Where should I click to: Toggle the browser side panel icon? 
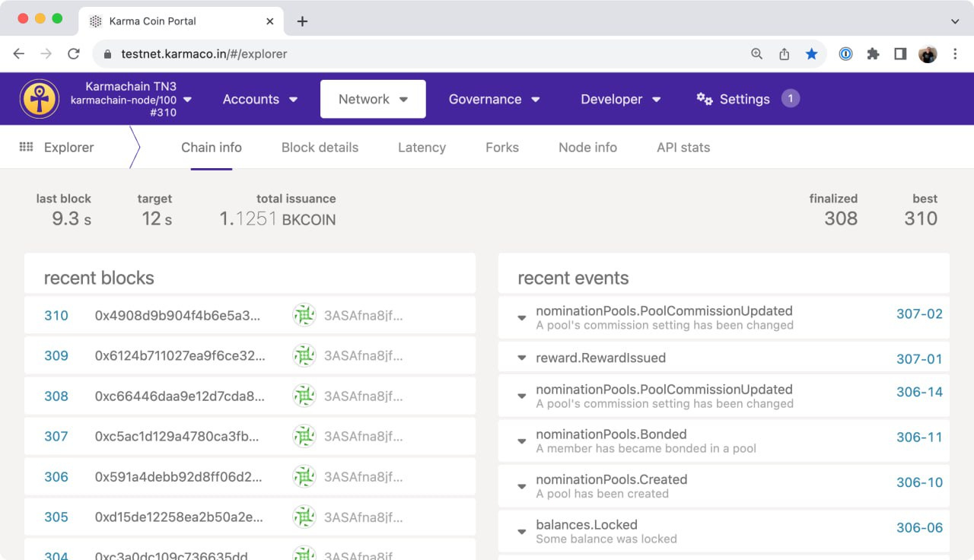coord(900,54)
